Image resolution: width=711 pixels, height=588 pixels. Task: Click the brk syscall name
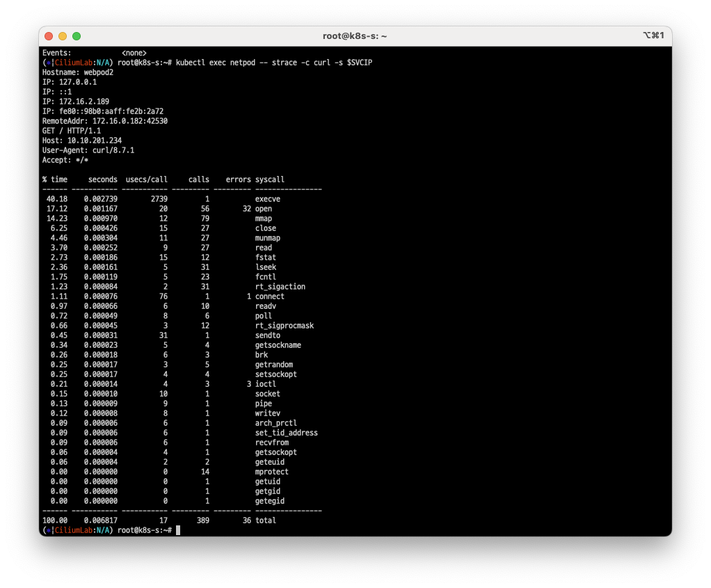pos(261,356)
